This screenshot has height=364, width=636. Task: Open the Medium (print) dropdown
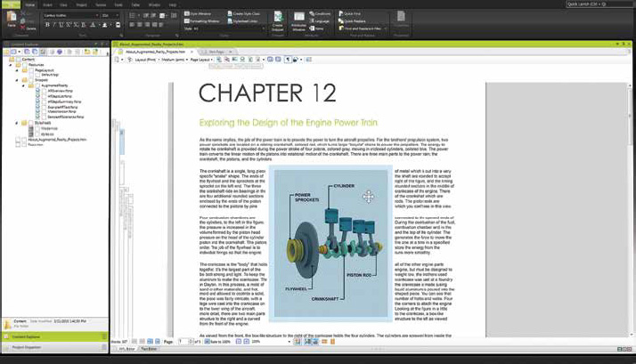pyautogui.click(x=174, y=60)
